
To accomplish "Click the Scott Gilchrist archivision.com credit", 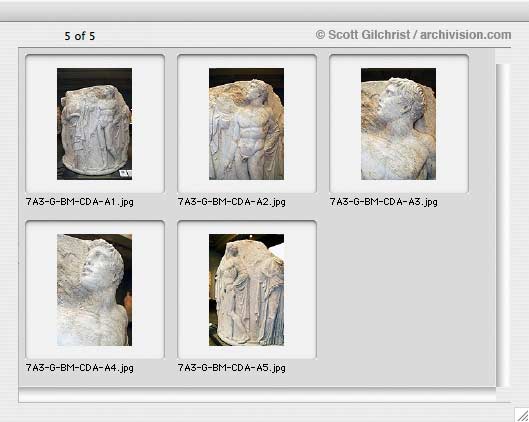I will [x=413, y=35].
